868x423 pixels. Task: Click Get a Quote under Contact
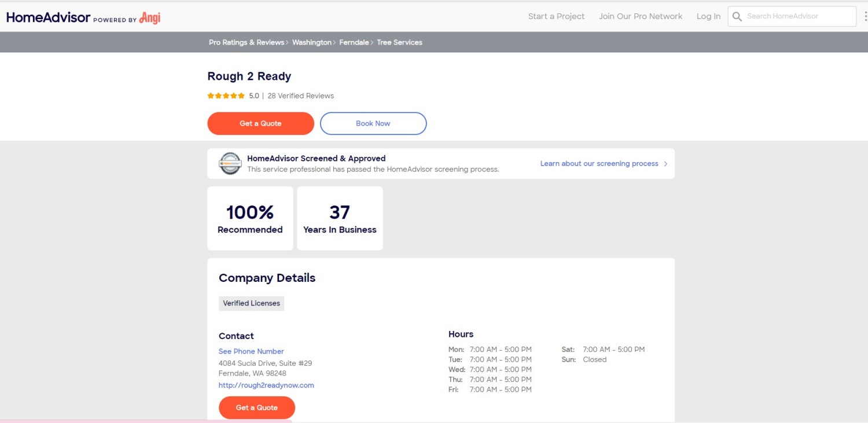click(x=257, y=407)
